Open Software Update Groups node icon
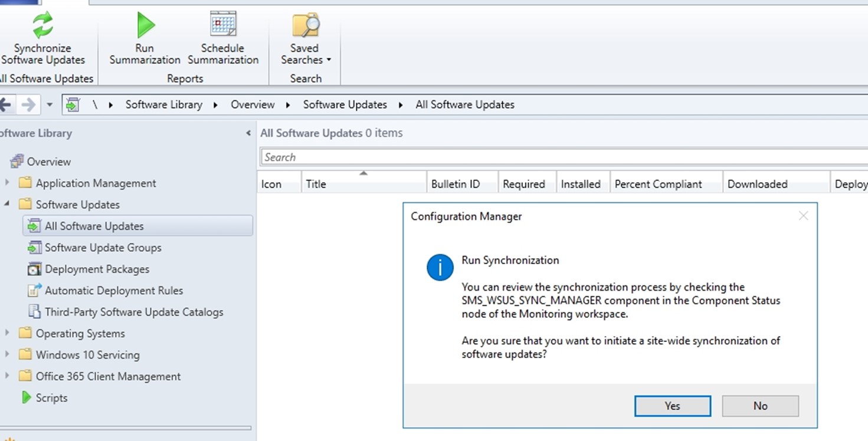The height and width of the screenshot is (441, 868). point(34,247)
